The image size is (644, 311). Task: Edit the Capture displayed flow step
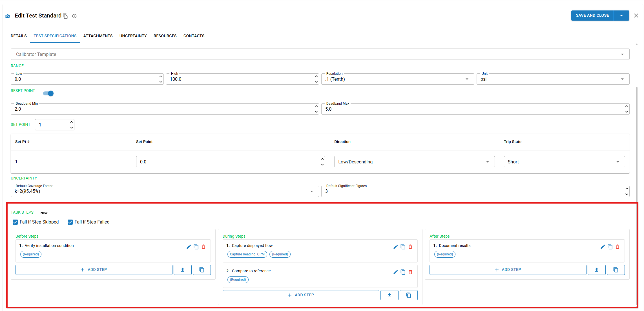pos(395,247)
